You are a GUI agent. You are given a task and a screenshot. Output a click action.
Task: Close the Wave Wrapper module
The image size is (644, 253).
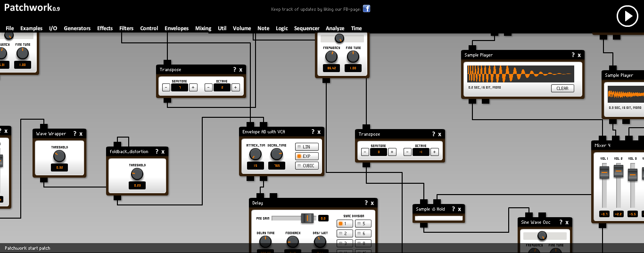[81, 134]
